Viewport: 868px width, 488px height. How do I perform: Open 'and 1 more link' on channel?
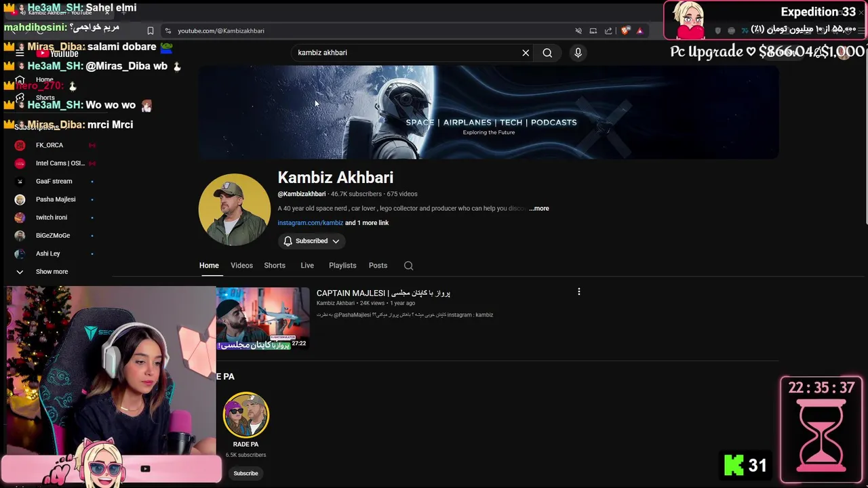click(367, 223)
